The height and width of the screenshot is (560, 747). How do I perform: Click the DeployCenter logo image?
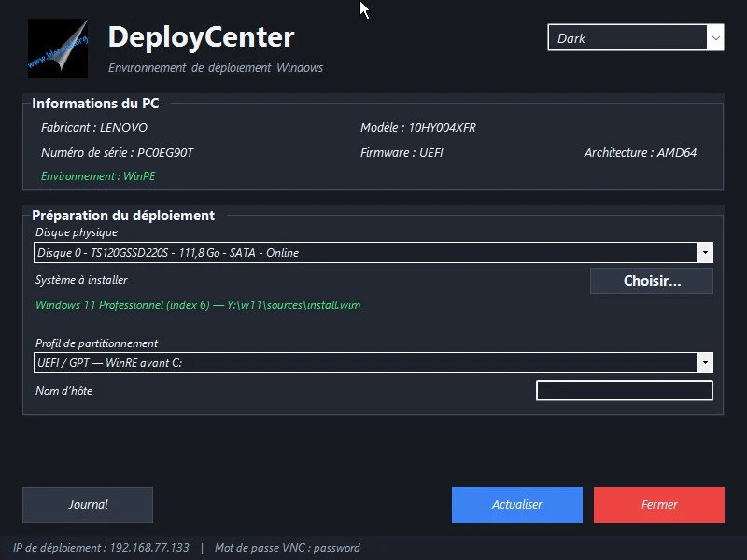coord(58,49)
